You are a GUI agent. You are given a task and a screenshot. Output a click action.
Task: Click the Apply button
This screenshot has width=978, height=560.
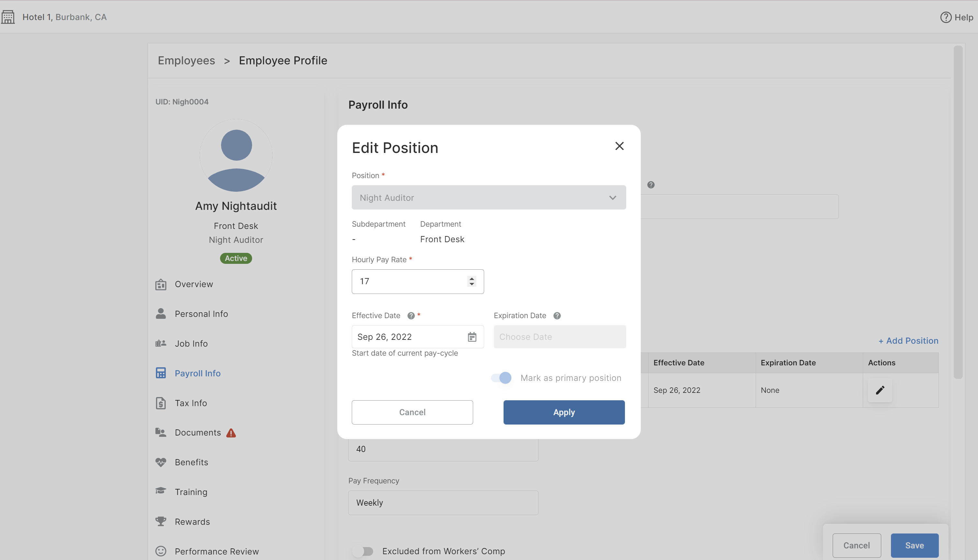tap(564, 412)
